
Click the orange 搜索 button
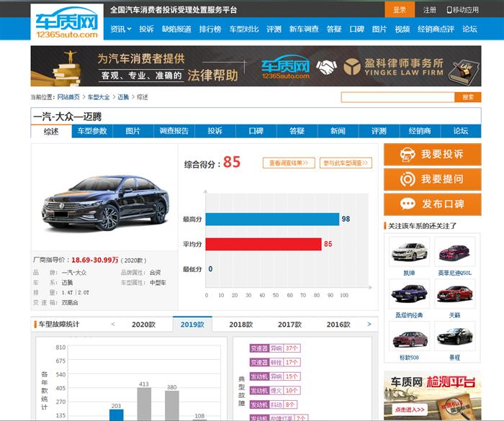click(x=468, y=97)
